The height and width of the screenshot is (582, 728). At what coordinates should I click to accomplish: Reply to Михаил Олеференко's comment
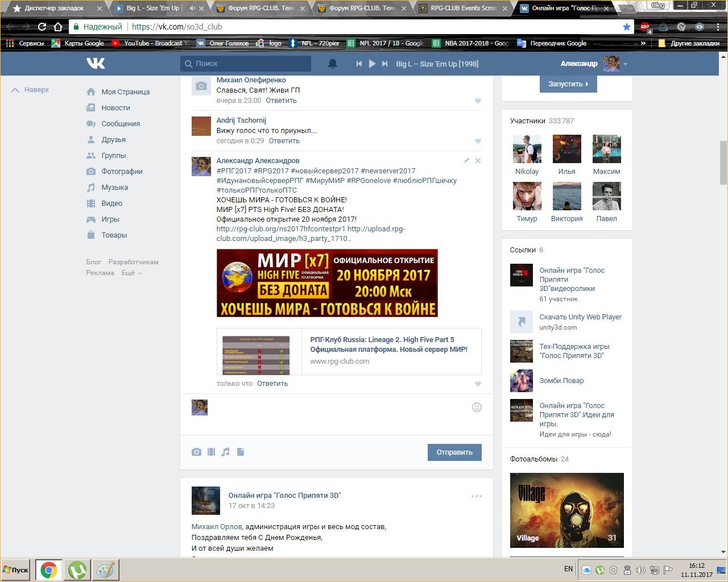click(x=281, y=101)
